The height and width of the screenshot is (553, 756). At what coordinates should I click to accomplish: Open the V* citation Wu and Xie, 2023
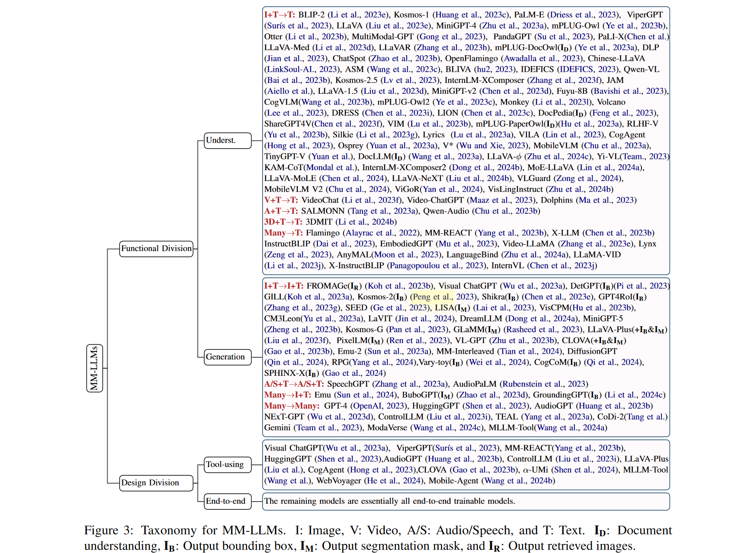(x=492, y=146)
